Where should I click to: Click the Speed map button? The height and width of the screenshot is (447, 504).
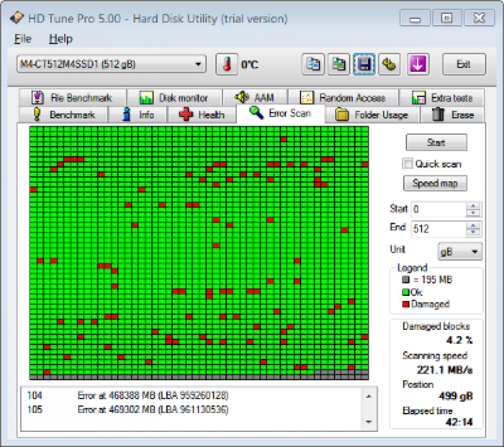click(435, 183)
